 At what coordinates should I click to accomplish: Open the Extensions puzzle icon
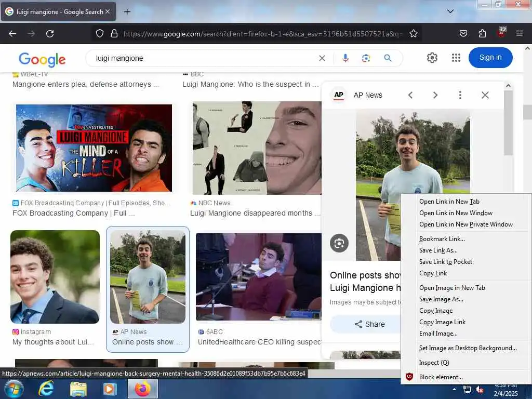[x=482, y=34]
